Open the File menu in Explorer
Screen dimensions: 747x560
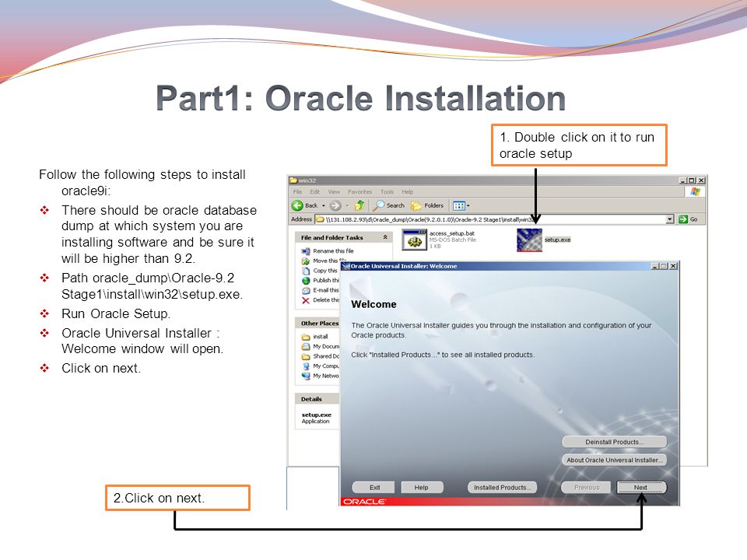[298, 192]
